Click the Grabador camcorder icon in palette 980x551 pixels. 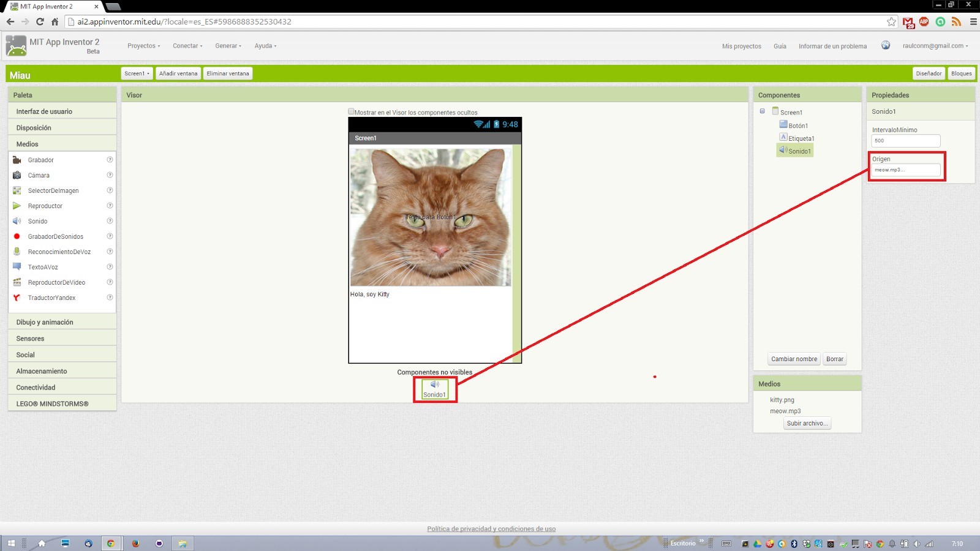[x=17, y=160]
